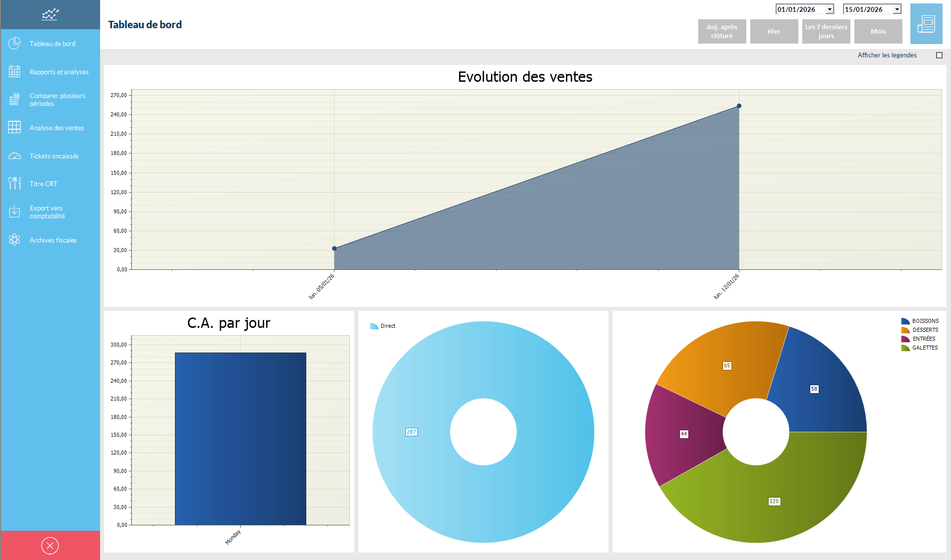Select the Analyse des ventes grid icon
Image resolution: width=951 pixels, height=560 pixels.
click(x=14, y=128)
